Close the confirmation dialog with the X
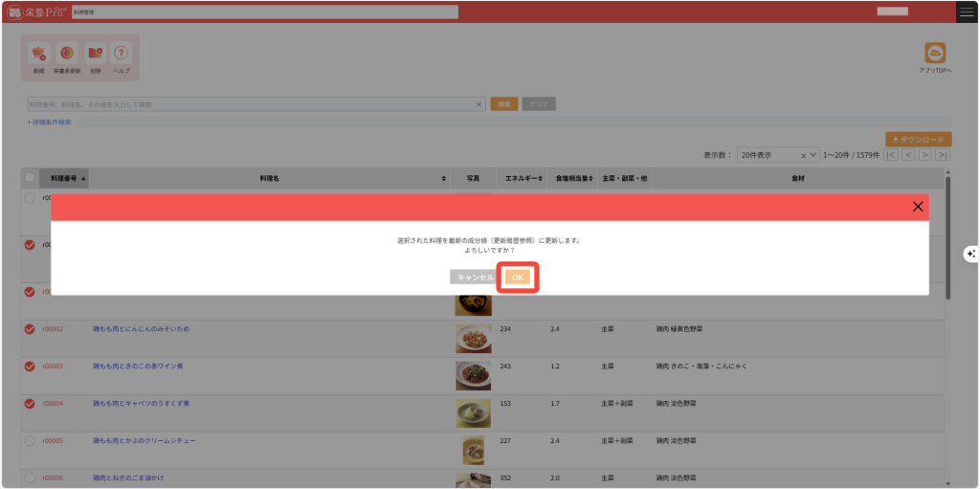 918,207
